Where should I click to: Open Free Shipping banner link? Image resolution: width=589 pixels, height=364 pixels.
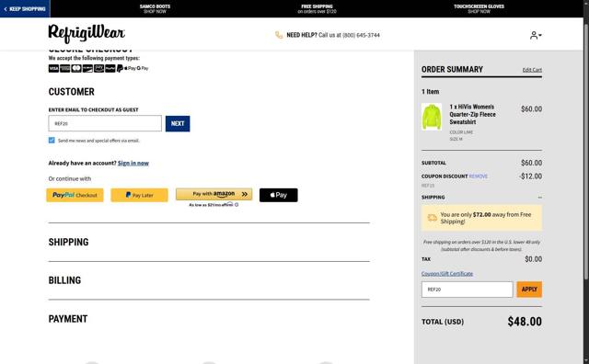pos(317,8)
